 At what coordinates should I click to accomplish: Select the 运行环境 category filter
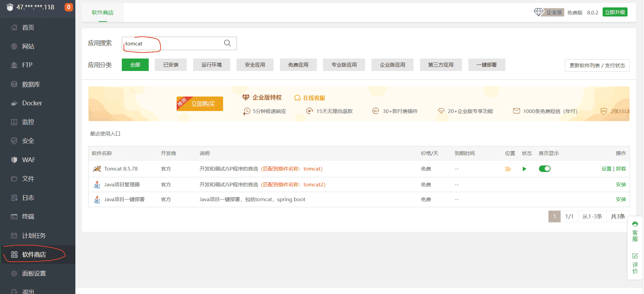212,65
